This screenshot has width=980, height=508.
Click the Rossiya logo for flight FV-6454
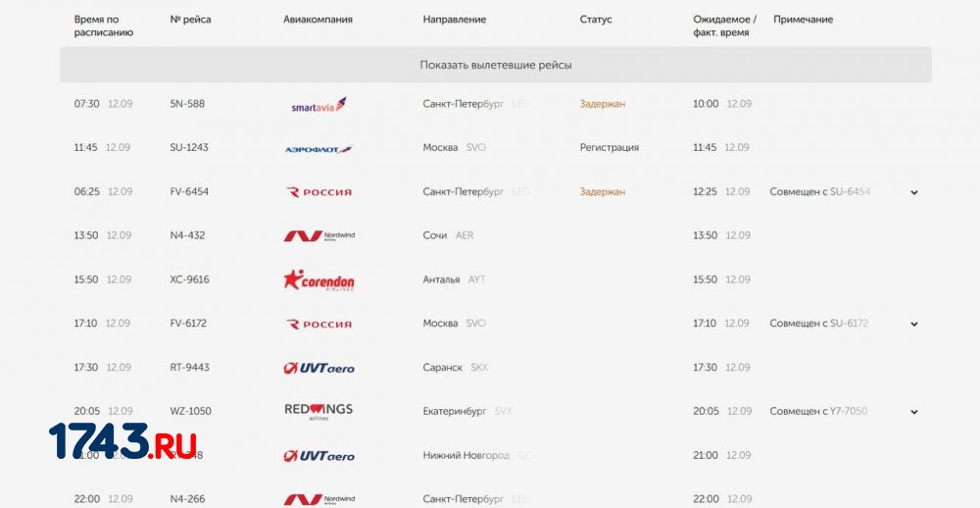pyautogui.click(x=318, y=192)
